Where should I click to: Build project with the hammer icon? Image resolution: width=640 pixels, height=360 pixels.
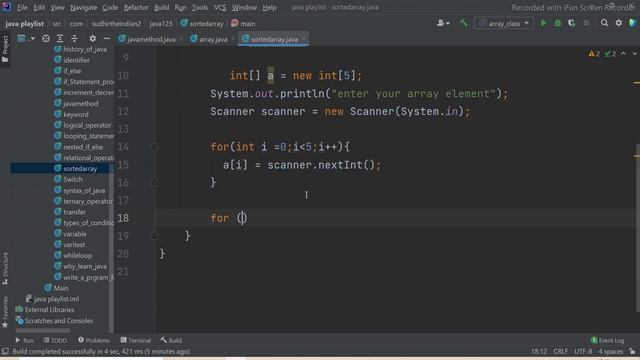(x=463, y=23)
